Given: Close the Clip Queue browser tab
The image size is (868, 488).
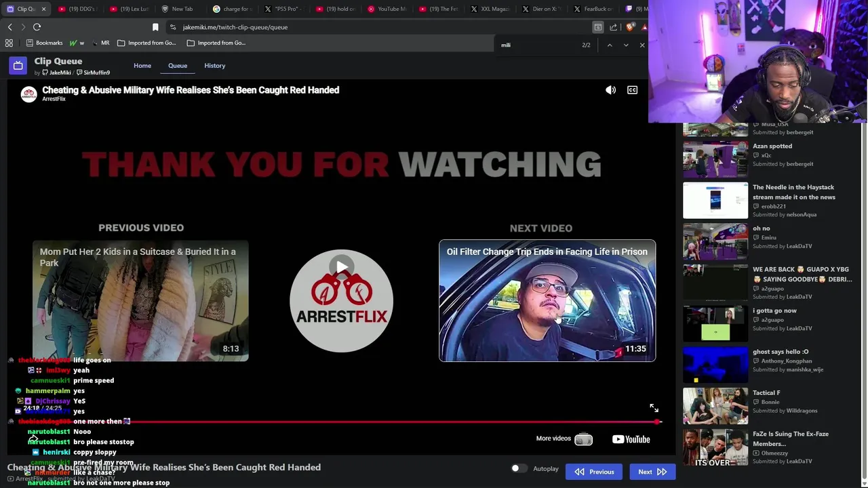Looking at the screenshot, I should coord(44,9).
